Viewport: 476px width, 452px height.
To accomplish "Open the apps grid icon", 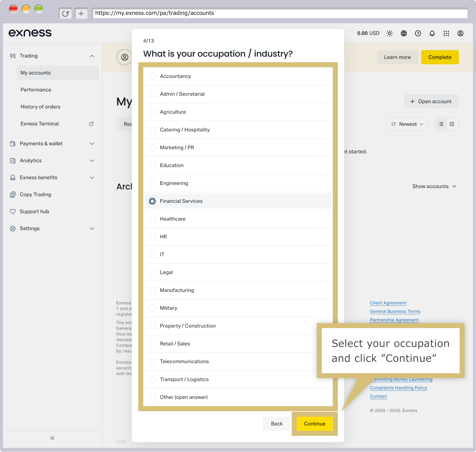I will (446, 33).
